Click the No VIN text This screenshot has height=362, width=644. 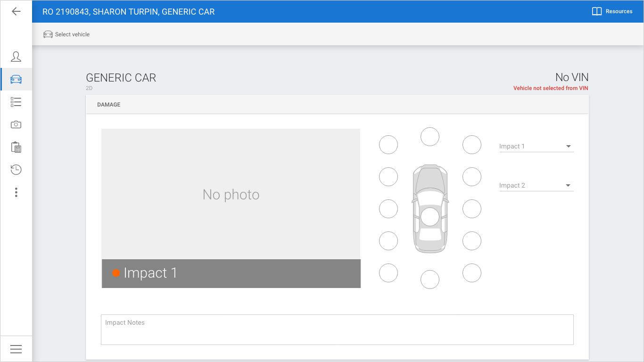(572, 77)
